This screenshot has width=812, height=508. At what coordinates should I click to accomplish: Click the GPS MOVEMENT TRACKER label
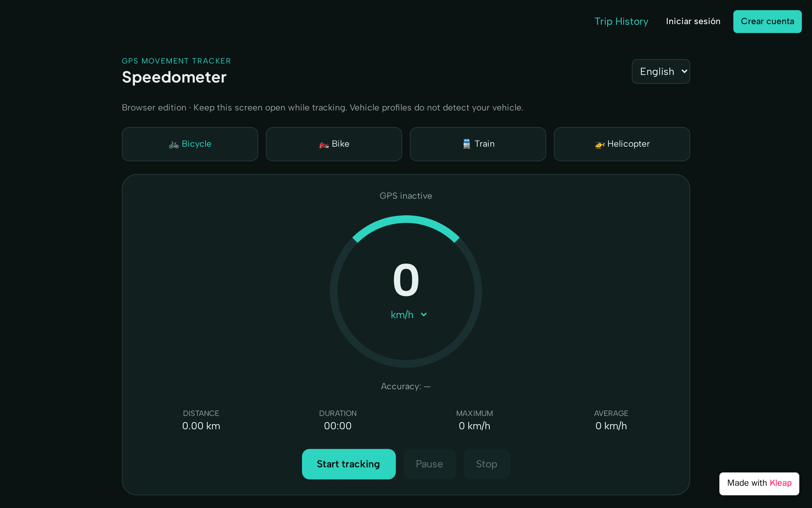click(176, 61)
